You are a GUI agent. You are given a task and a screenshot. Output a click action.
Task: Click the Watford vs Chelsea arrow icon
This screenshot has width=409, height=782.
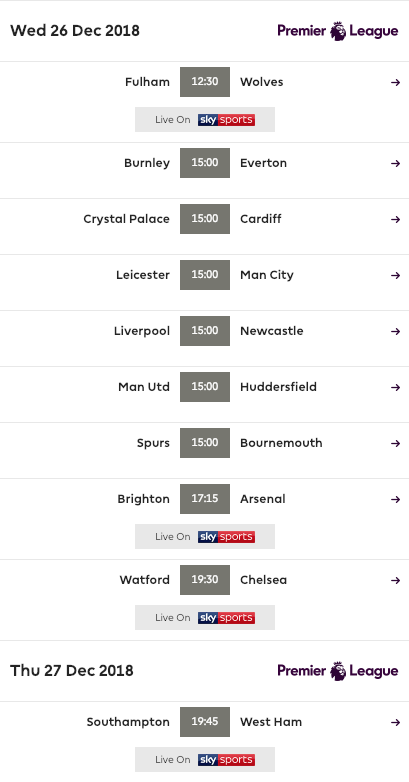coord(396,580)
